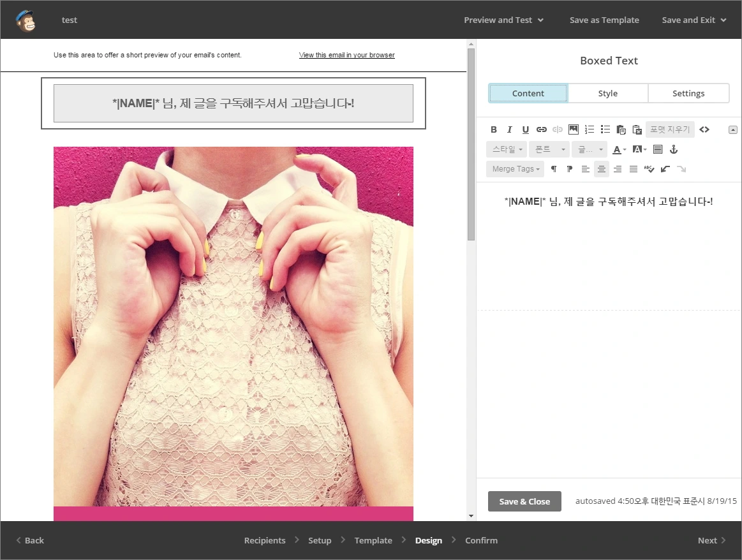Click the preview scrollbar up arrow

click(x=471, y=44)
